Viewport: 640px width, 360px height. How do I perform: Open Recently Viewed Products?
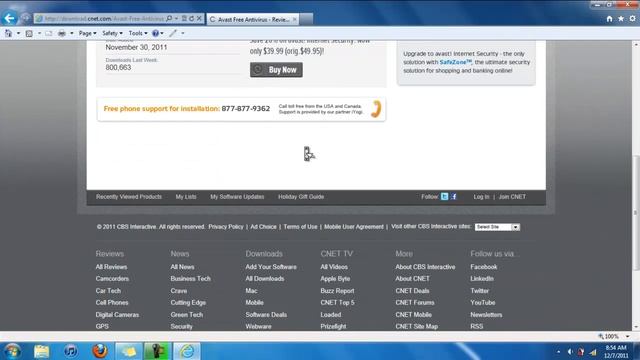(x=129, y=197)
